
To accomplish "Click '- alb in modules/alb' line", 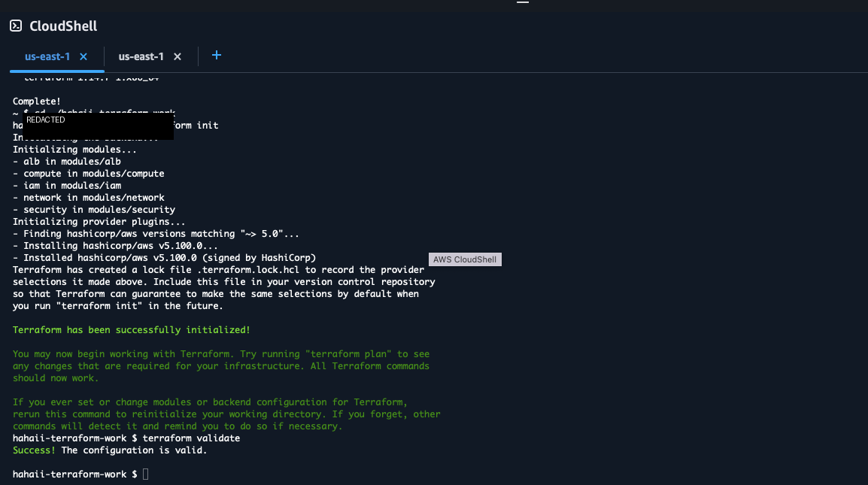I will [x=66, y=162].
